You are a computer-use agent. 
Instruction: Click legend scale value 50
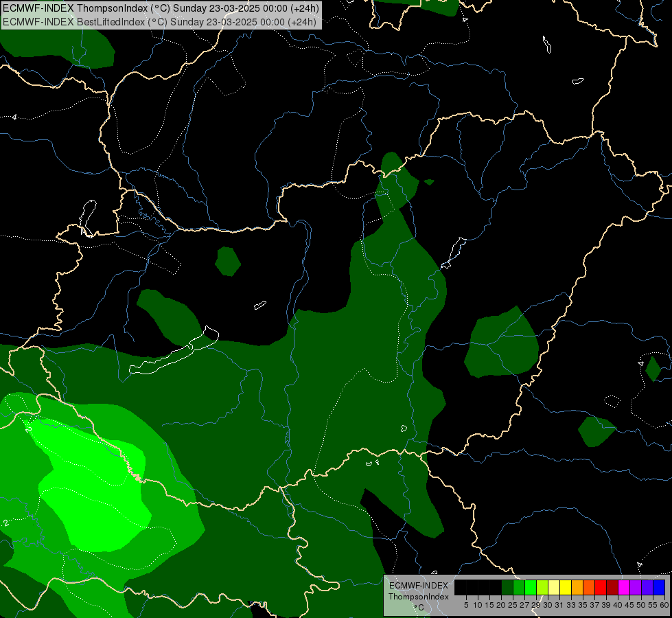[x=640, y=605]
